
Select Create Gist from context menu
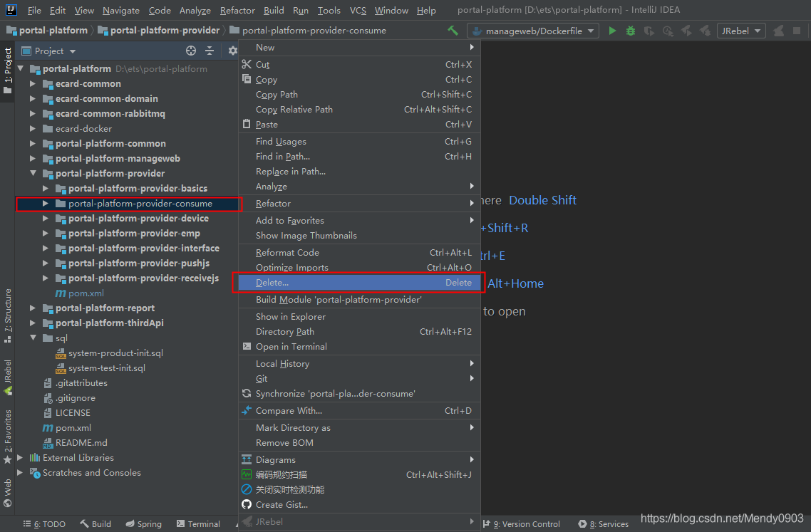click(281, 504)
